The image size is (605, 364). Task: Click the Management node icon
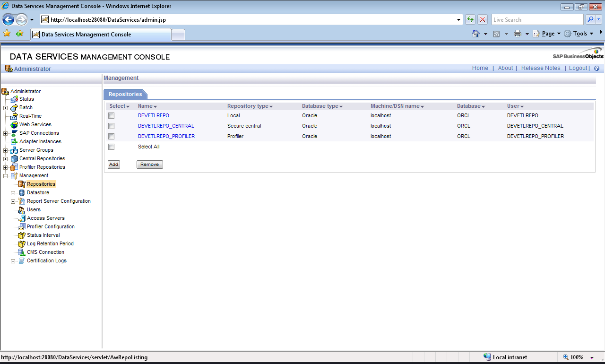[14, 176]
